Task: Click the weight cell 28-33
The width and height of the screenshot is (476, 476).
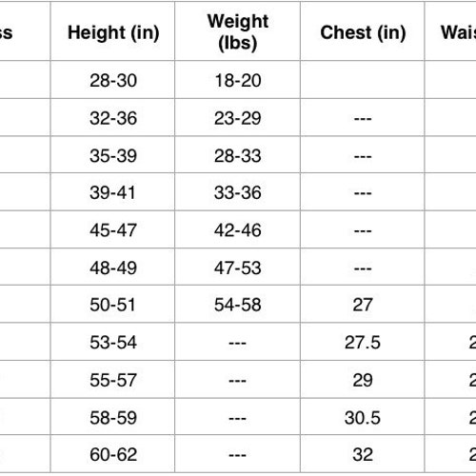Action: coord(238,155)
